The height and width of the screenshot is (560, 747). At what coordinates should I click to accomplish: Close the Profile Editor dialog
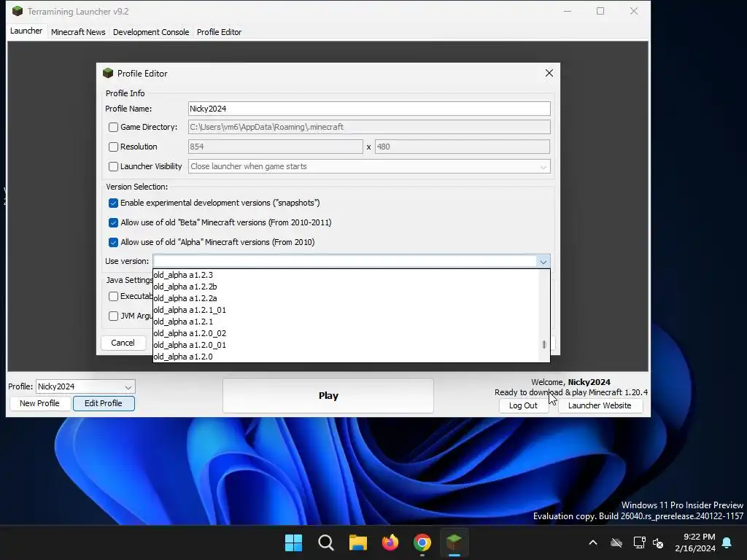(x=549, y=73)
